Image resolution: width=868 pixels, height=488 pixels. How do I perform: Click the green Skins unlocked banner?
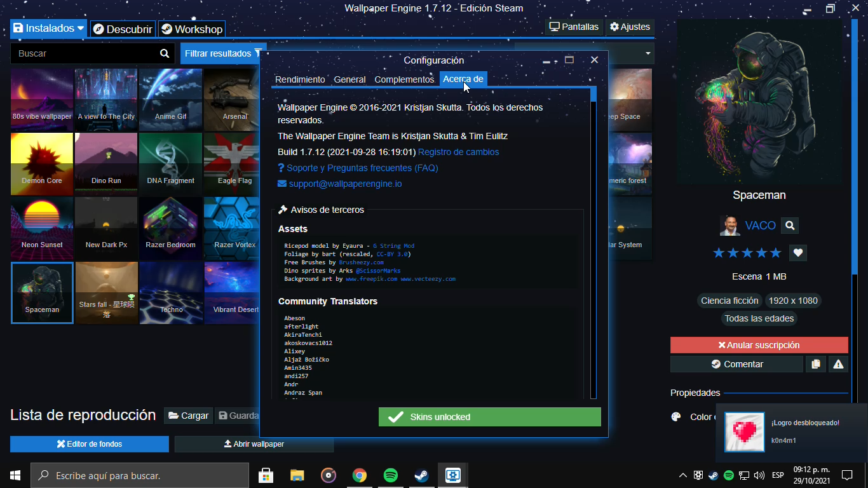click(x=489, y=417)
